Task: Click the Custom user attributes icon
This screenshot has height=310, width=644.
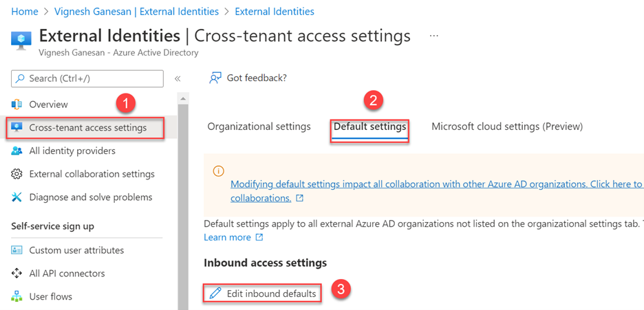Action: [17, 250]
